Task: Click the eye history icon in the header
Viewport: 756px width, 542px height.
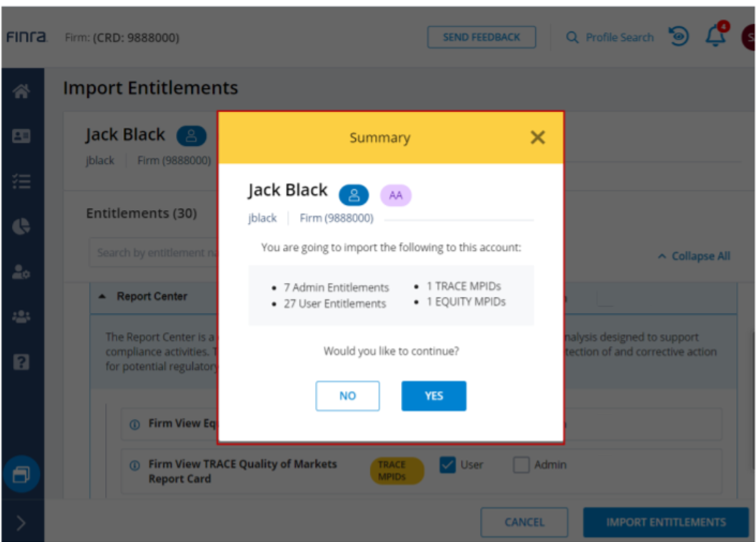Action: pyautogui.click(x=680, y=37)
